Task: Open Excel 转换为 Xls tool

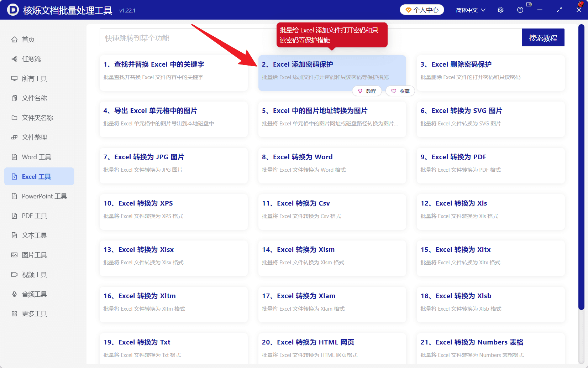Action: point(491,212)
